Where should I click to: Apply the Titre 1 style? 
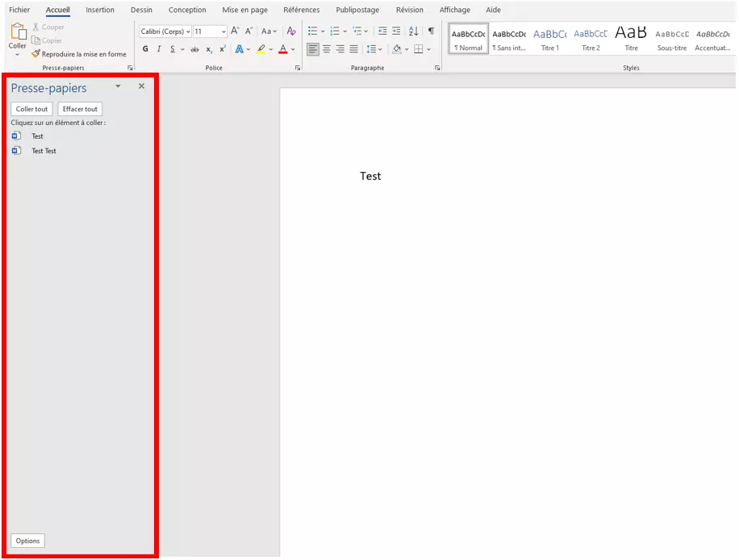(550, 39)
